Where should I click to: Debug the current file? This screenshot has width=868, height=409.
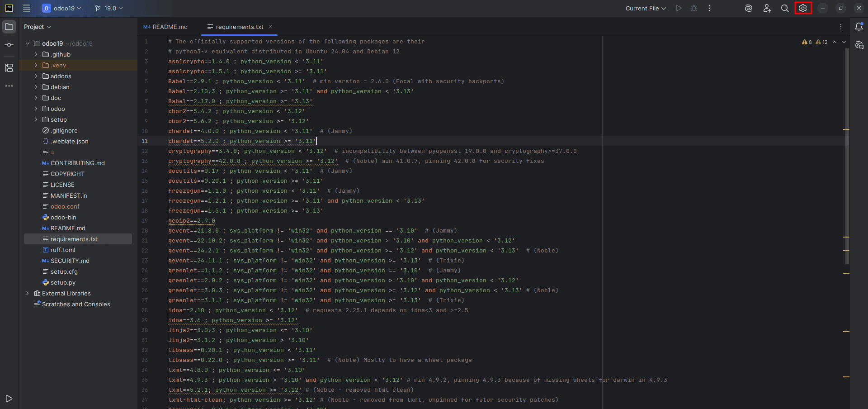[694, 8]
